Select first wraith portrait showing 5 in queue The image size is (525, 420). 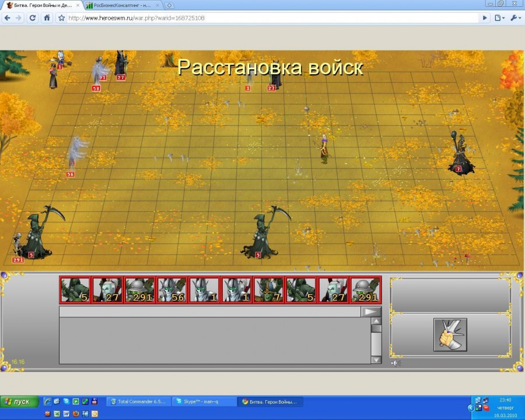point(75,290)
